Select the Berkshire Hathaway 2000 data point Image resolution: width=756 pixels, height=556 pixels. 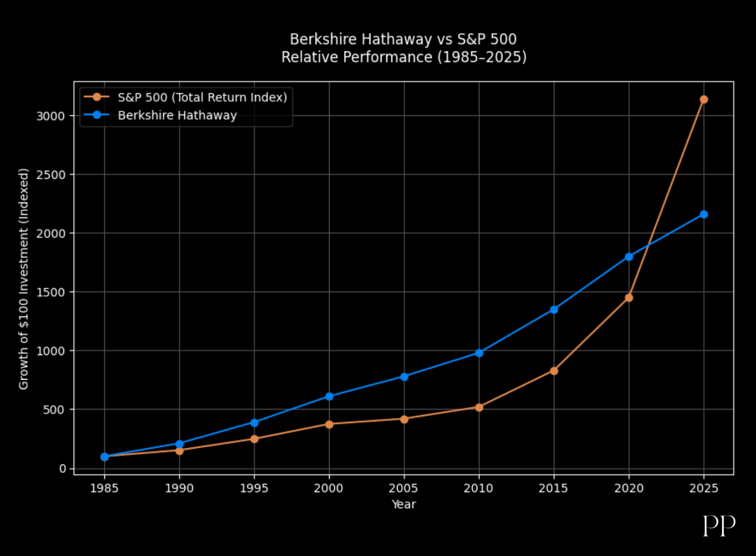(329, 396)
